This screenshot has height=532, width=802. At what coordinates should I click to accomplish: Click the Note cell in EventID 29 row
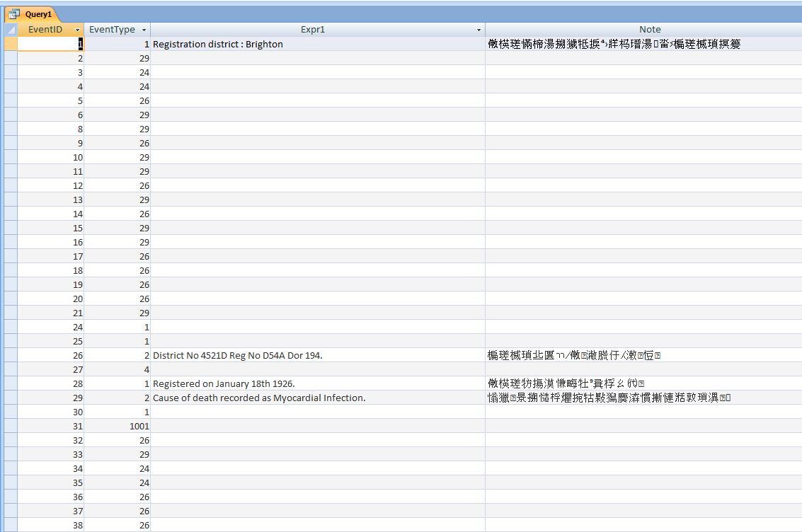[x=643, y=398]
